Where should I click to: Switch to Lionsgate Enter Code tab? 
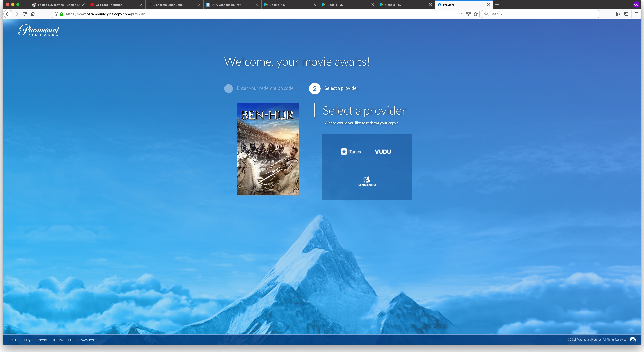pos(174,5)
